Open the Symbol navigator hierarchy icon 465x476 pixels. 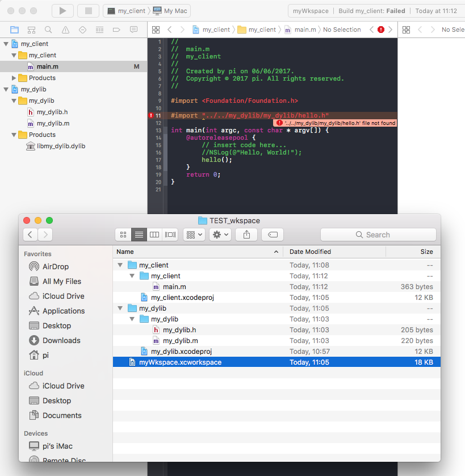click(31, 30)
